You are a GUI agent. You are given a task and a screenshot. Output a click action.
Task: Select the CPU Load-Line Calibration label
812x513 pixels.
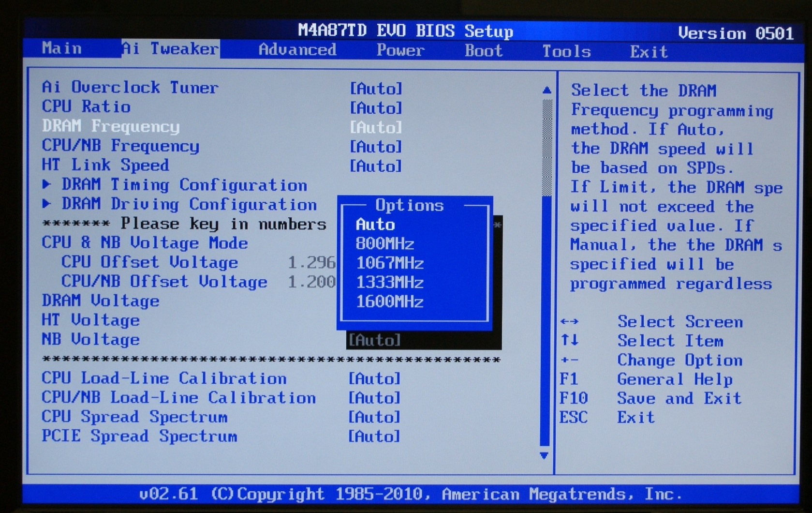[164, 378]
